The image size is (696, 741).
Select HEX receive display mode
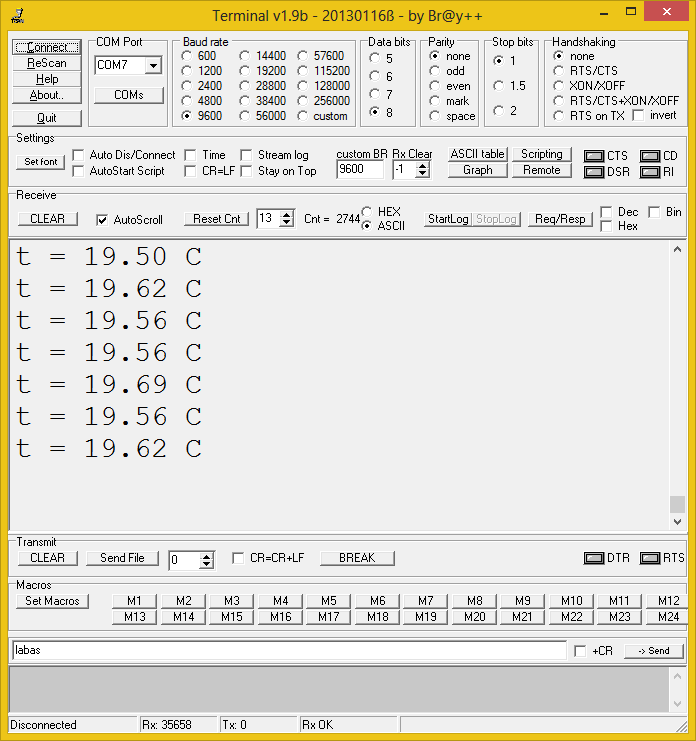pos(367,211)
